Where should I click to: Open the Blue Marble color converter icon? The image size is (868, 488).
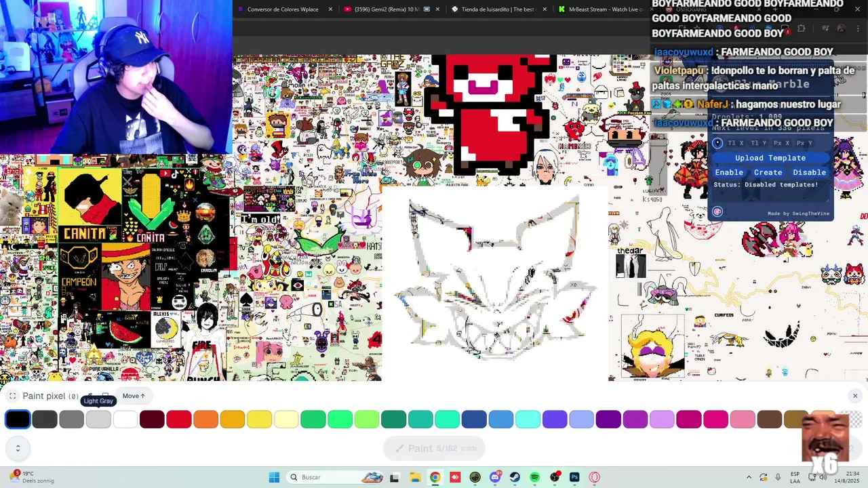(717, 211)
